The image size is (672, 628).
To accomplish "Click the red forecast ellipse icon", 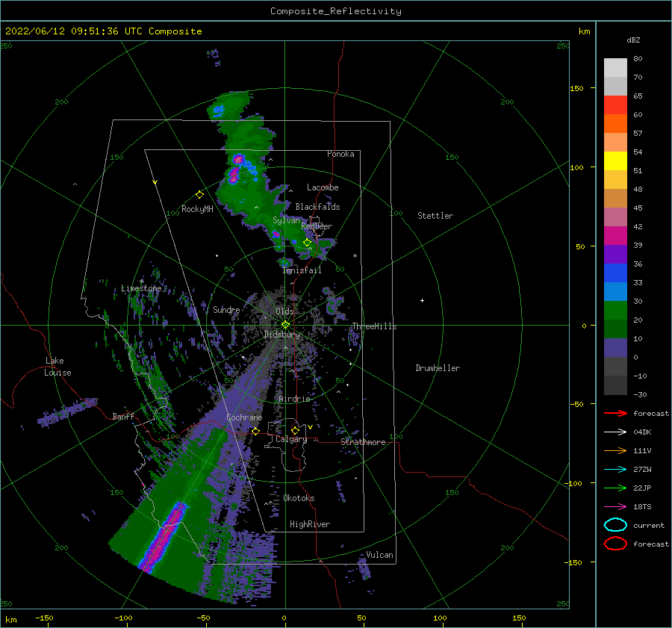I will (x=615, y=544).
